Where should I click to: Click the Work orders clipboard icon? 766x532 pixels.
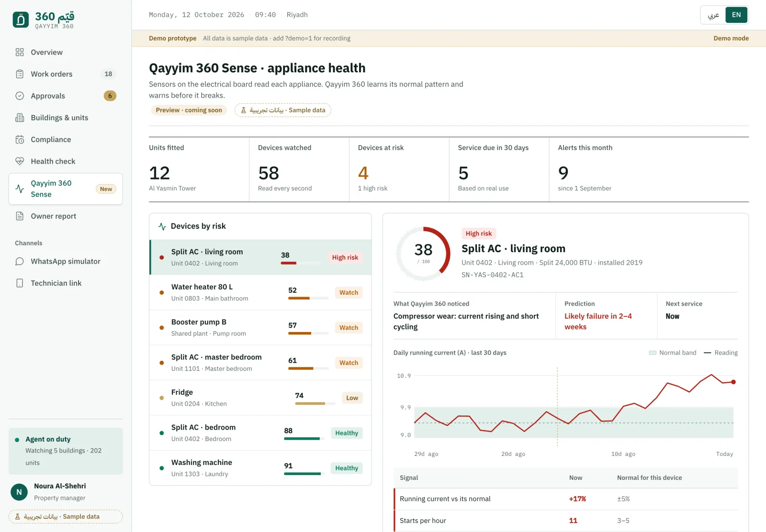click(20, 74)
